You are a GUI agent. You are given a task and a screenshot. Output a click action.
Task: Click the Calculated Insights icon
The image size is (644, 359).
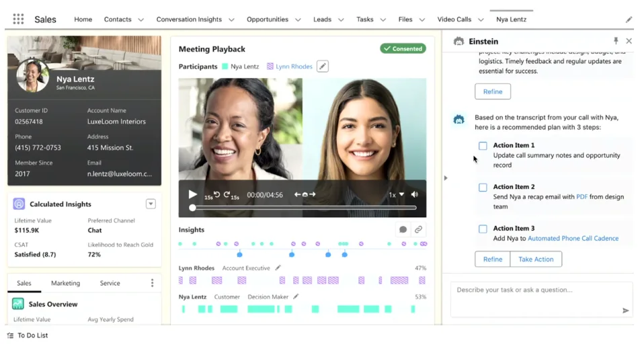pyautogui.click(x=19, y=204)
